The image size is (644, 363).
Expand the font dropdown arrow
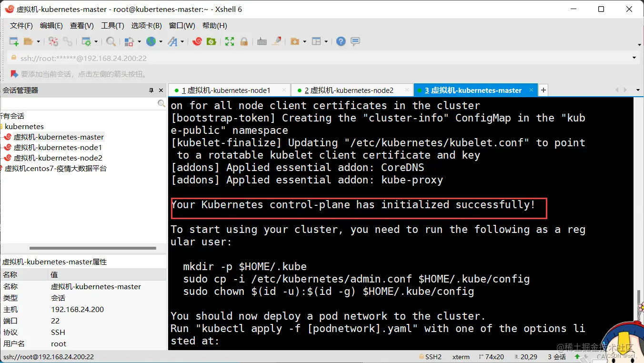pos(182,42)
